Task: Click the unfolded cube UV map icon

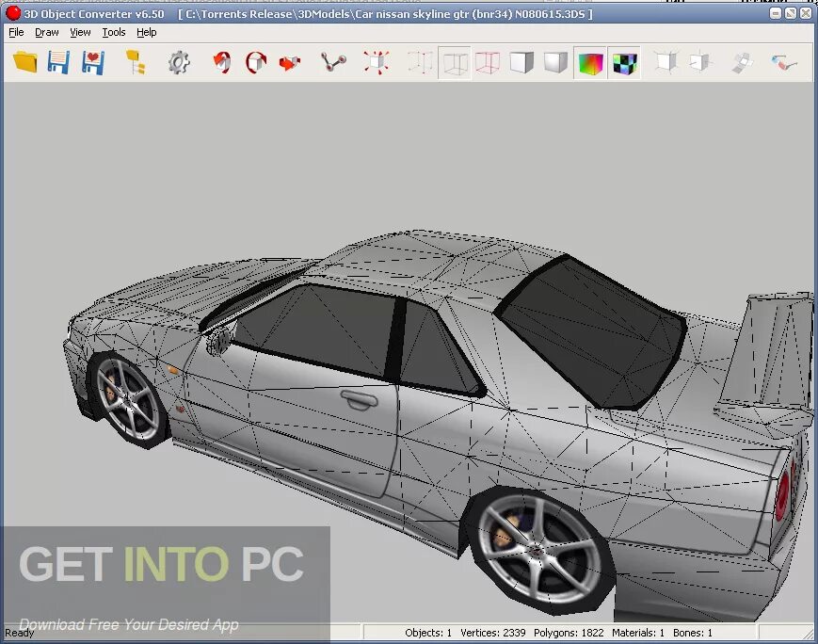Action: click(742, 62)
